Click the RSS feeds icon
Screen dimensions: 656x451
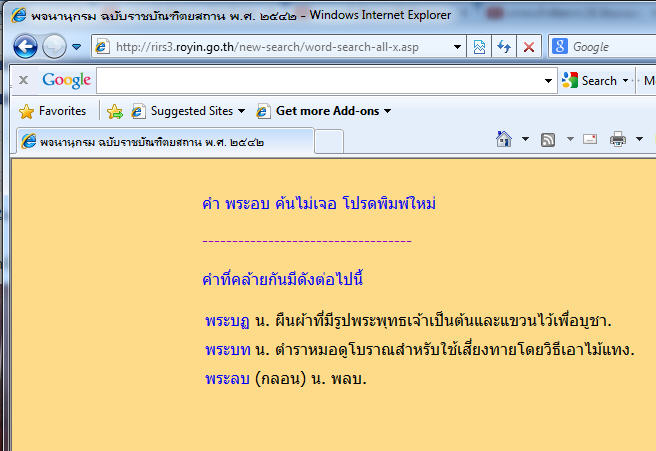(548, 139)
